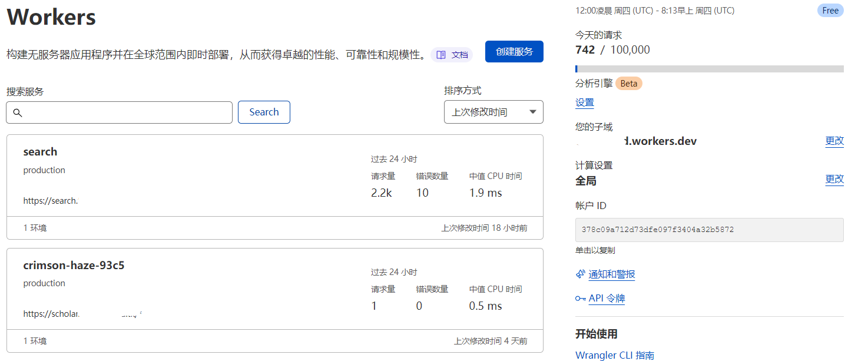The height and width of the screenshot is (361, 868).
Task: Click the daily requests usage bar
Action: 709,69
